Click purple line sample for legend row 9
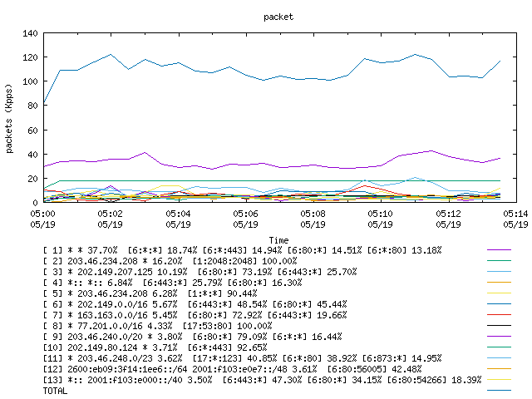 point(499,336)
